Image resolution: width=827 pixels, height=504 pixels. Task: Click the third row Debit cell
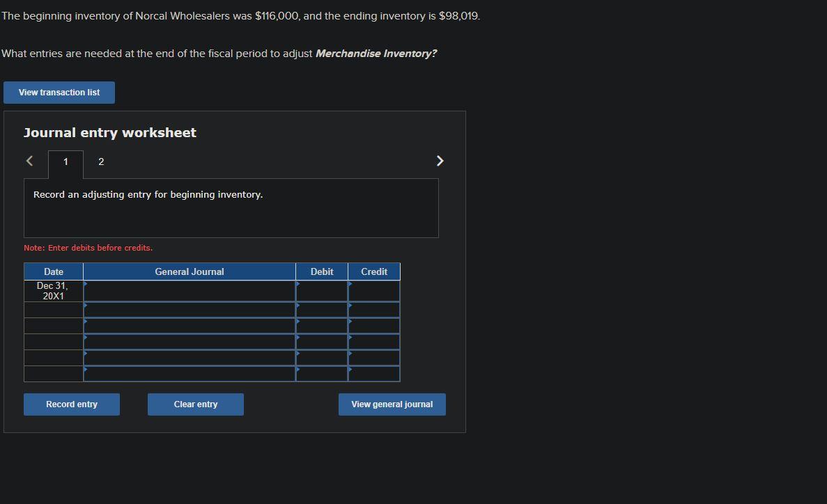click(322, 326)
